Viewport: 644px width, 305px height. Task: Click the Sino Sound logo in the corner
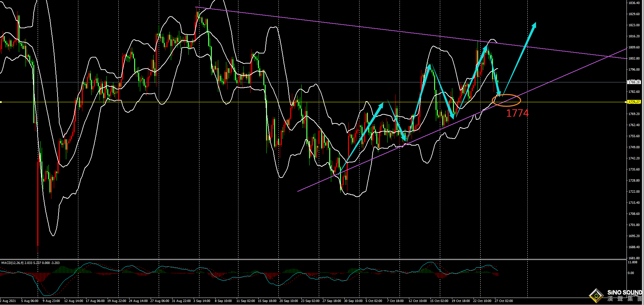(x=616, y=295)
